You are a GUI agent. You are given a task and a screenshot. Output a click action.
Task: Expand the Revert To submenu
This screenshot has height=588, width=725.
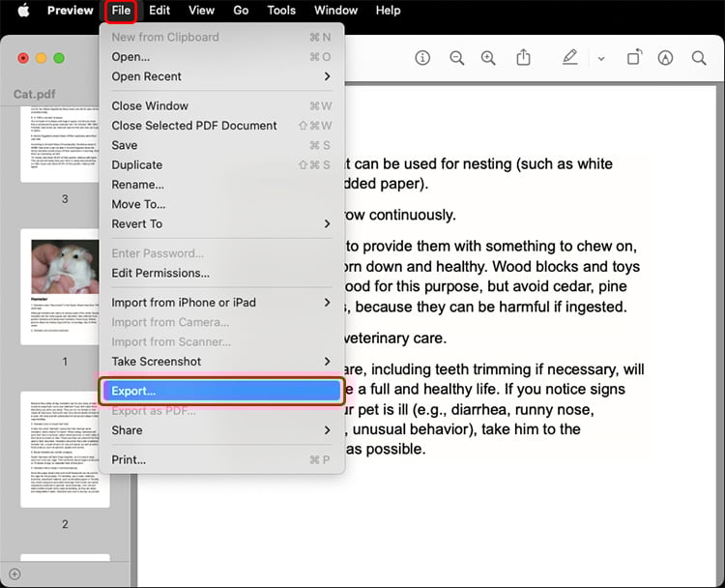pyautogui.click(x=222, y=224)
